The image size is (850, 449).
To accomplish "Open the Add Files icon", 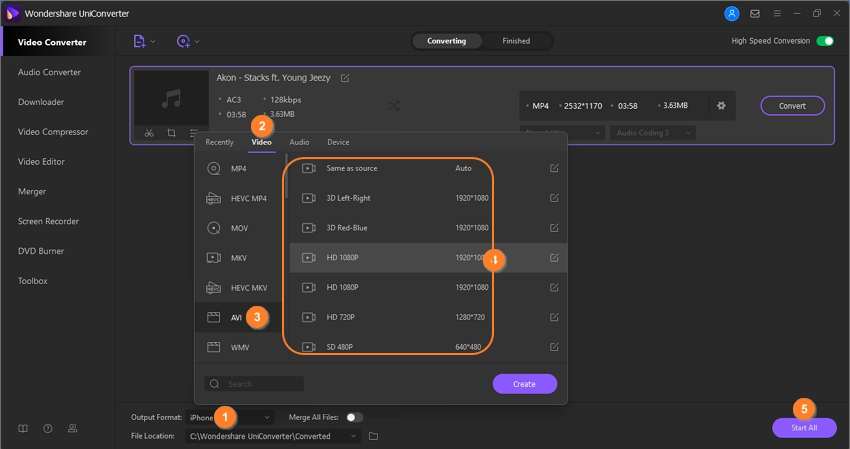I will [139, 41].
